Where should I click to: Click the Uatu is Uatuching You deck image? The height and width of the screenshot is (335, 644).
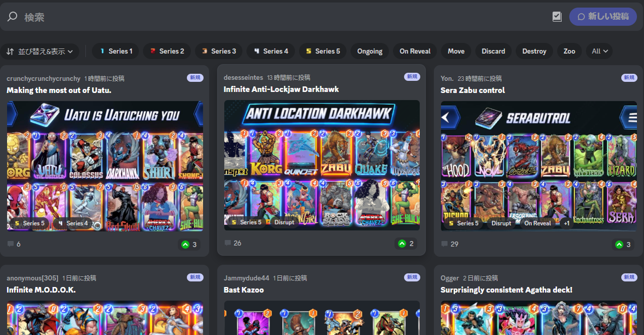pos(105,166)
